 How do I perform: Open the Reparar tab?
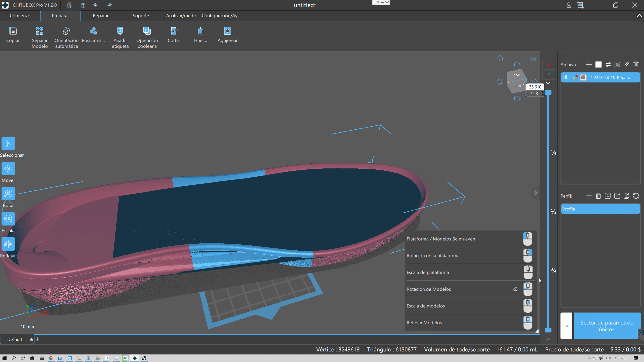coord(101,16)
